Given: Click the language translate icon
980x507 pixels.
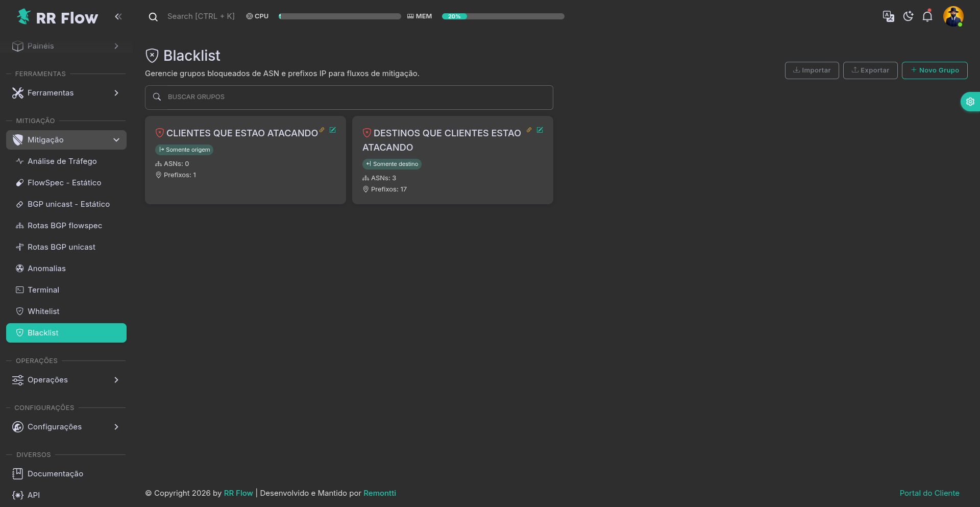Looking at the screenshot, I should 888,16.
